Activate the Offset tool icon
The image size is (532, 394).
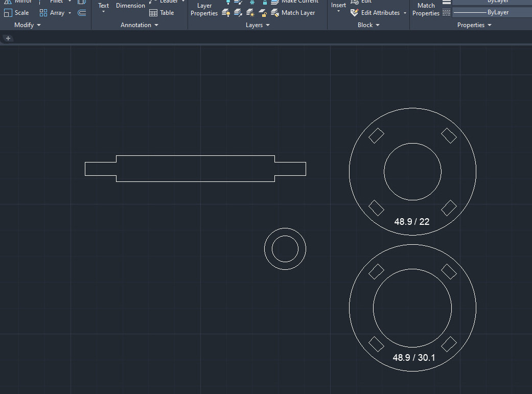pyautogui.click(x=82, y=13)
